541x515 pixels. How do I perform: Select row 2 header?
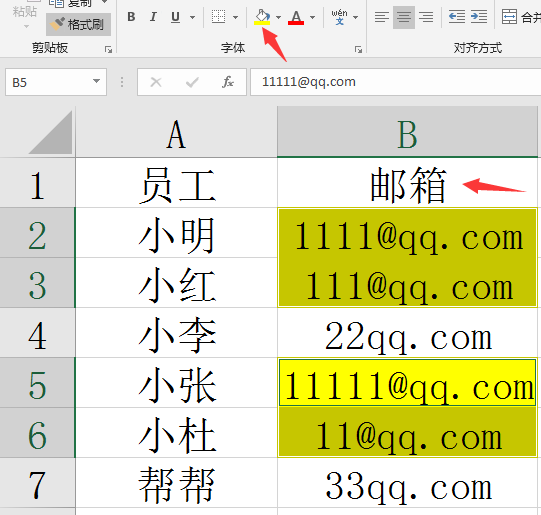[x=37, y=233]
